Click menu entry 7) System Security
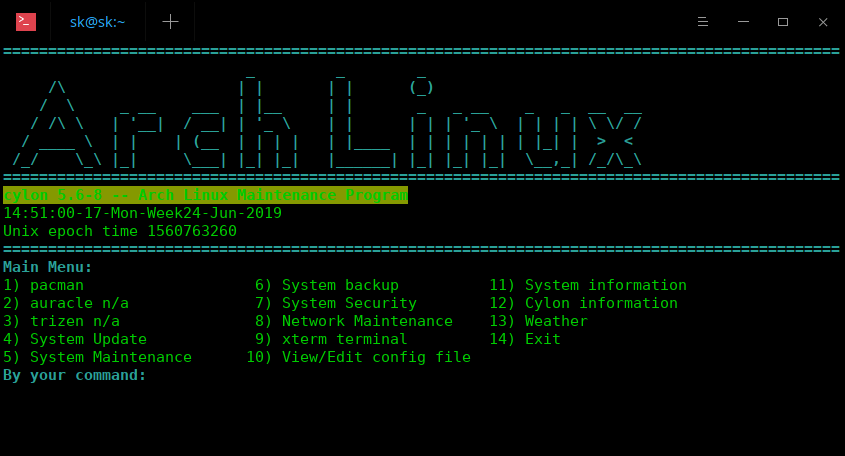 click(x=336, y=303)
